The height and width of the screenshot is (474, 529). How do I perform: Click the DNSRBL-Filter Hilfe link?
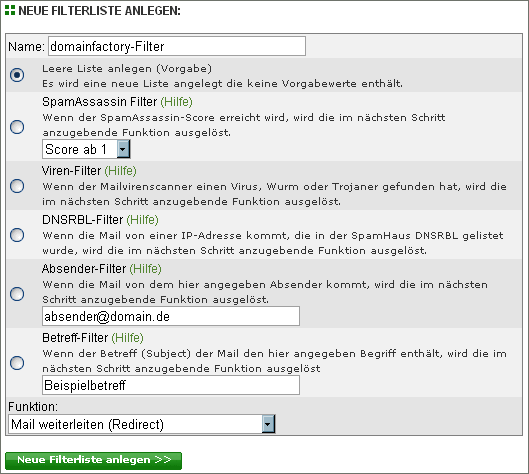pos(142,220)
